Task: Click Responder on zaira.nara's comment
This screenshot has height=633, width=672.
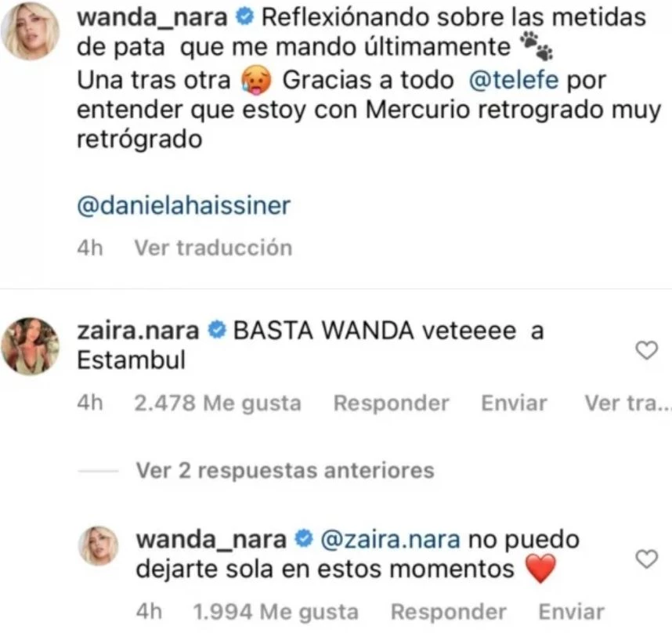Action: tap(391, 403)
